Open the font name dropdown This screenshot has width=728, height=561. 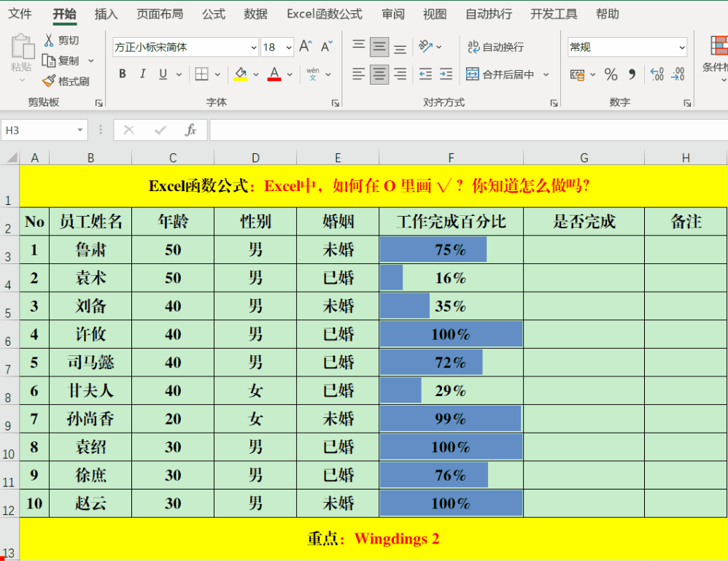pyautogui.click(x=254, y=47)
